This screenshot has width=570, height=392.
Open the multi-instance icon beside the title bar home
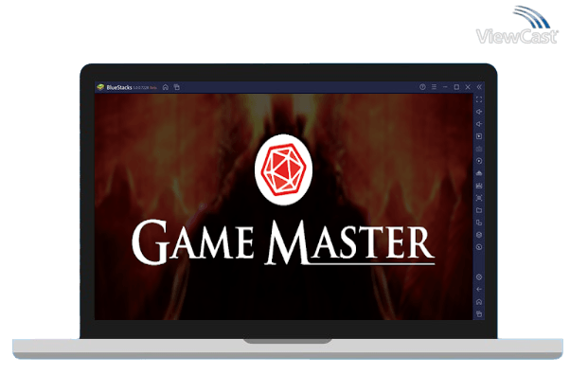click(177, 87)
